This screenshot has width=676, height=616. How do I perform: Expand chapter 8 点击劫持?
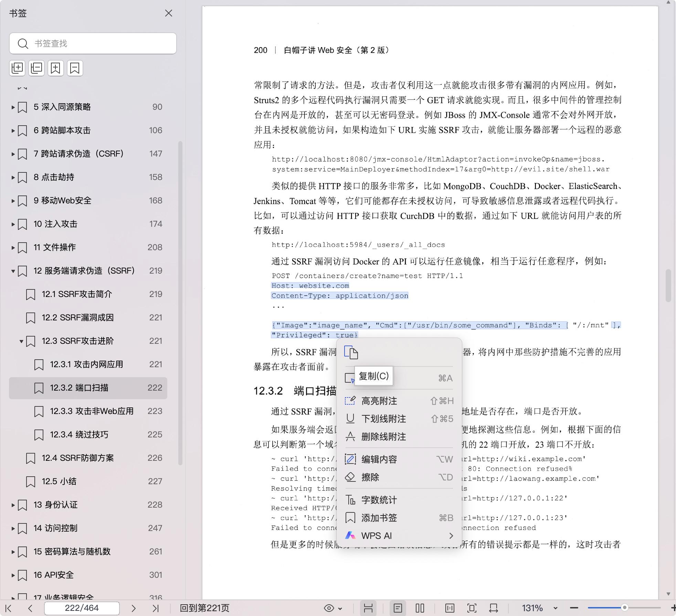point(13,178)
